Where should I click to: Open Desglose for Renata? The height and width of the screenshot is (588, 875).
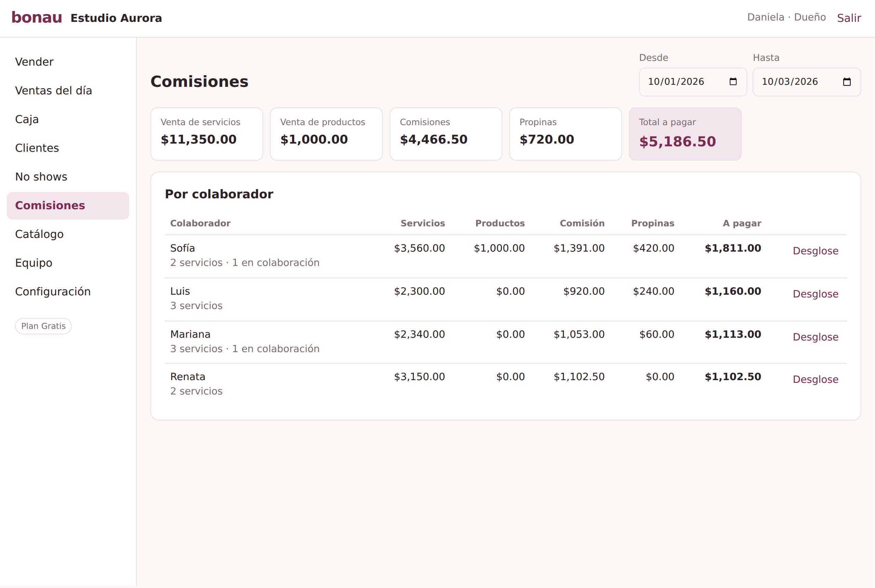(x=816, y=379)
